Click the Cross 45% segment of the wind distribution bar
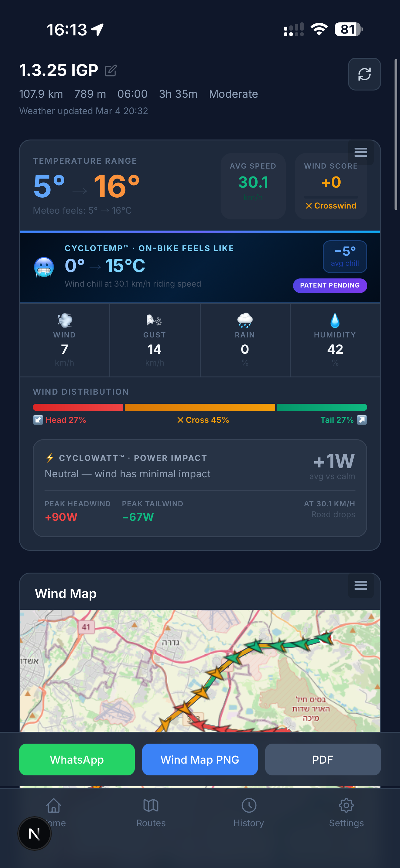This screenshot has height=868, width=400. click(x=200, y=407)
